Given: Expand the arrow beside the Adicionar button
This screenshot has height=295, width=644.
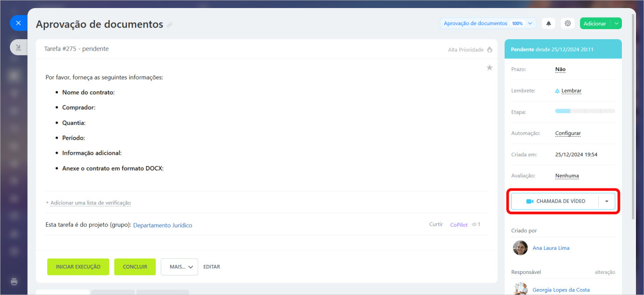Looking at the screenshot, I should [x=616, y=23].
